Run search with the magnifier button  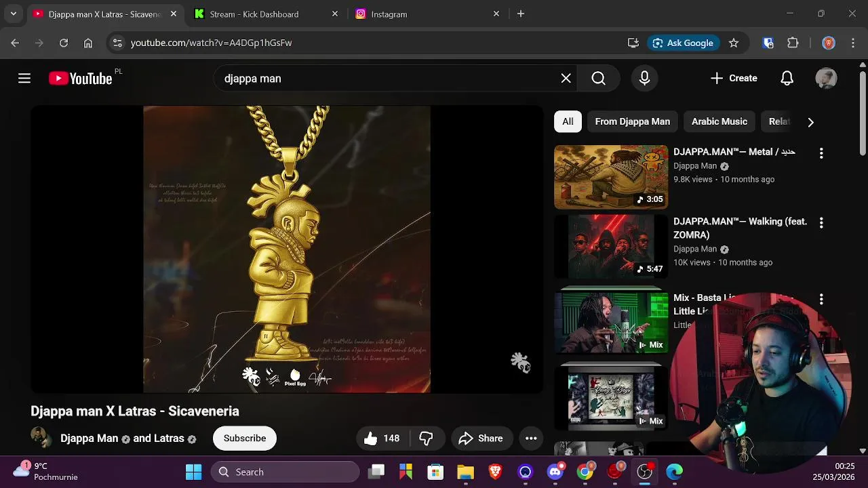pyautogui.click(x=598, y=79)
